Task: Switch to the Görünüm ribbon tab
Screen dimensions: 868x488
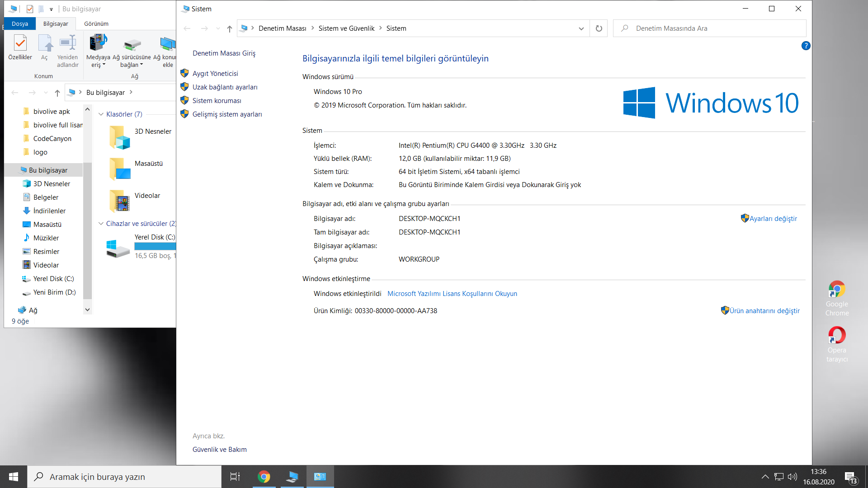Action: coord(96,23)
